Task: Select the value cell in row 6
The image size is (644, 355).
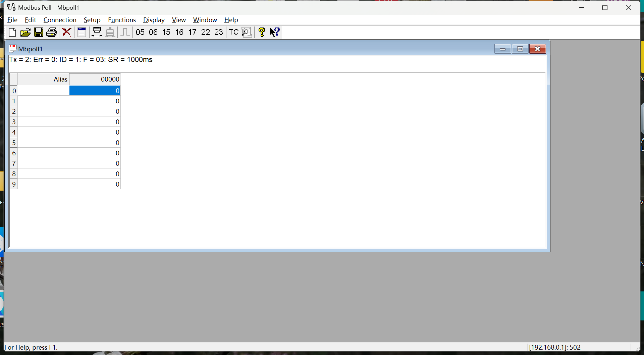Action: (95, 153)
